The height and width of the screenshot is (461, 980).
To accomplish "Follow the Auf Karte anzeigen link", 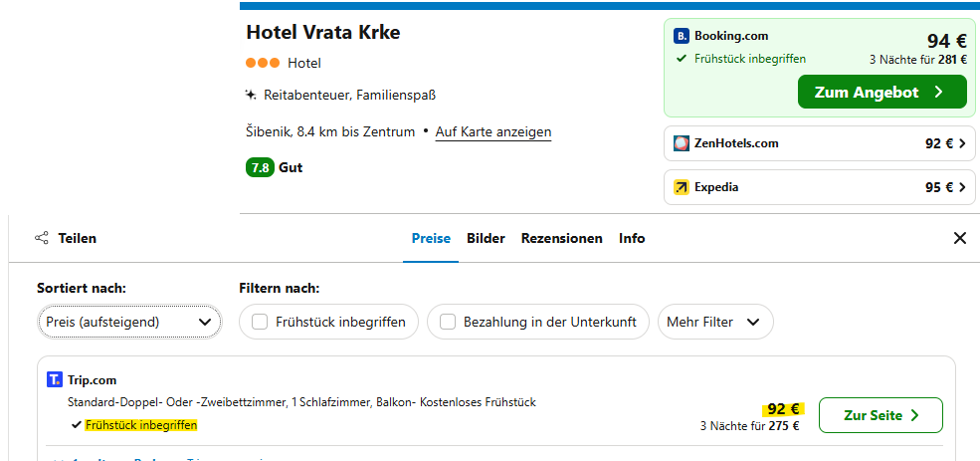I will [x=493, y=131].
